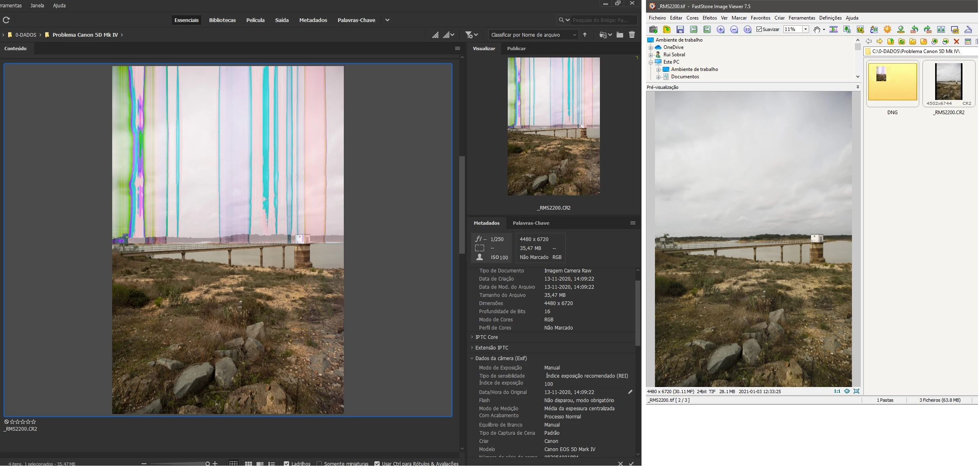Viewport: 980px width, 469px height.
Task: Click the zoom in plus icon in FastStone
Action: coord(721,29)
